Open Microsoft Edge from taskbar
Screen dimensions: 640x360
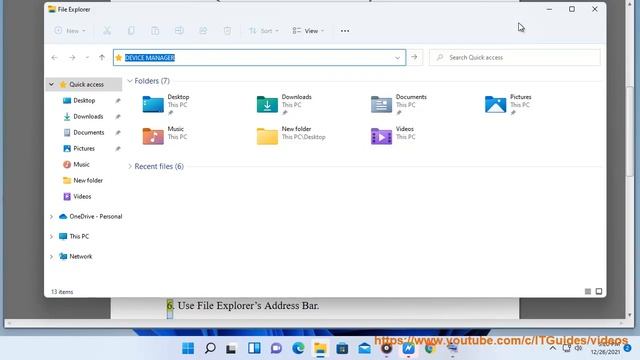(x=298, y=348)
